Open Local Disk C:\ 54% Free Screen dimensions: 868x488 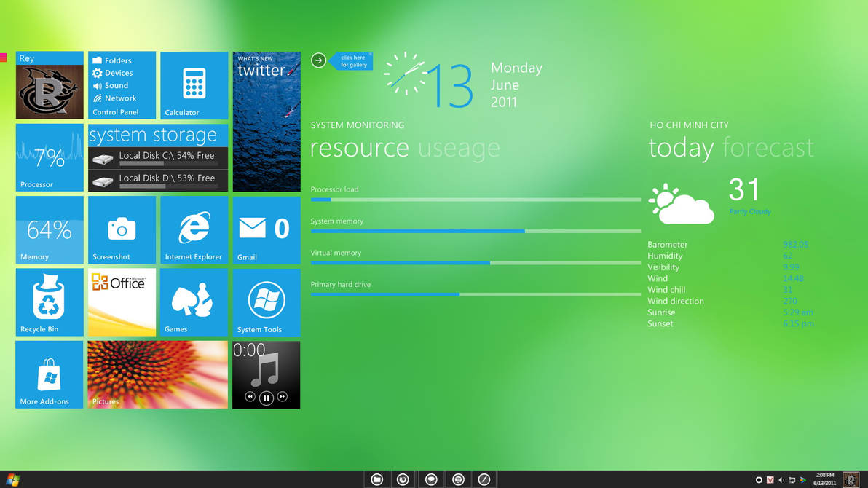(x=158, y=159)
